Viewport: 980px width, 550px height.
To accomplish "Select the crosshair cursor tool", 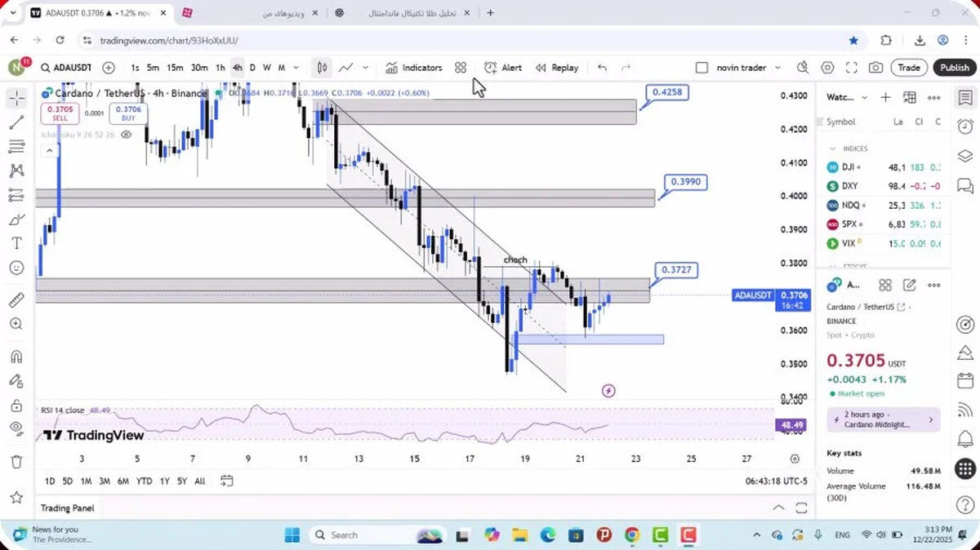I will click(16, 99).
